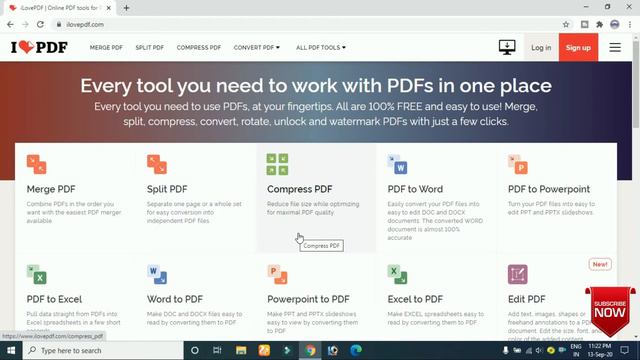Click the 'Separate one page or a whole set' text
640x360 pixels.
click(x=194, y=212)
